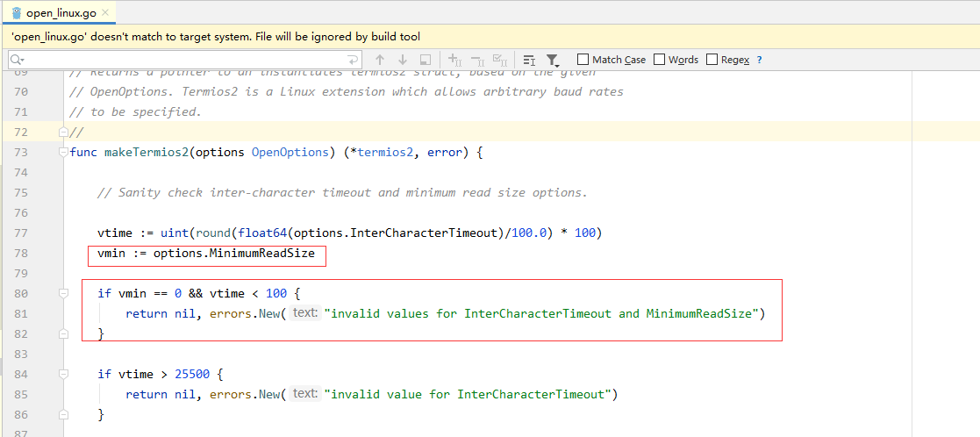Collapse if vtime block fold at line 84
This screenshot has height=437, width=980.
(x=63, y=375)
